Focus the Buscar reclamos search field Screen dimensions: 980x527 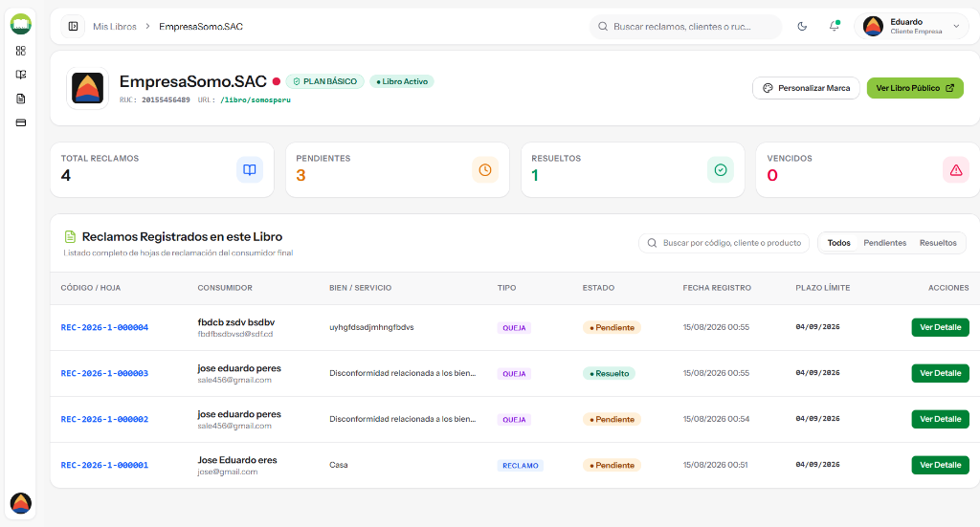[685, 26]
